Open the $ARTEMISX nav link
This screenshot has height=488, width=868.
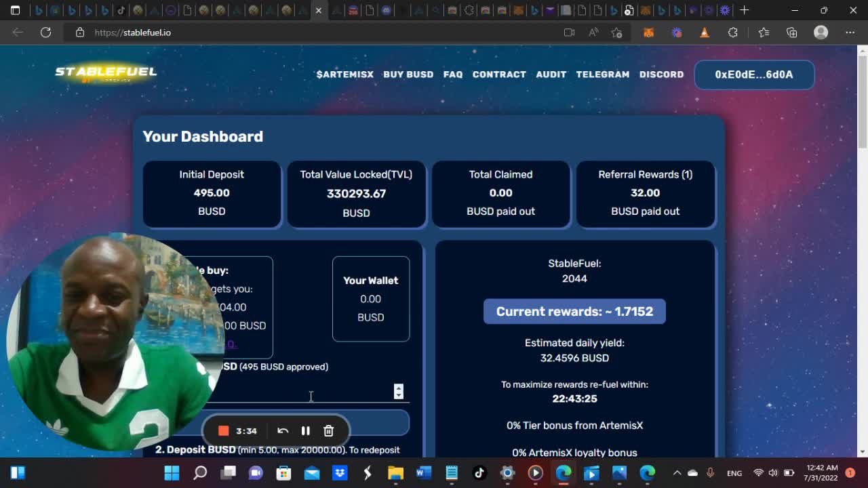click(x=344, y=75)
